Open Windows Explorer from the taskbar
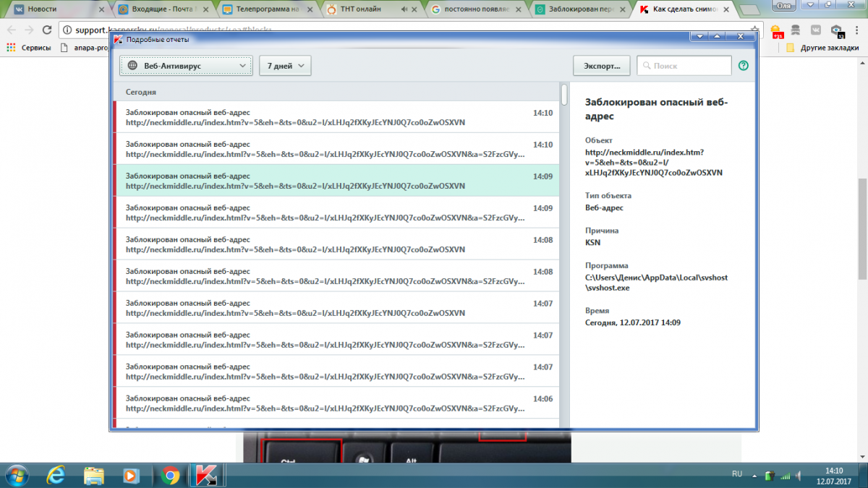Viewport: 868px width, 488px height. [x=93, y=475]
